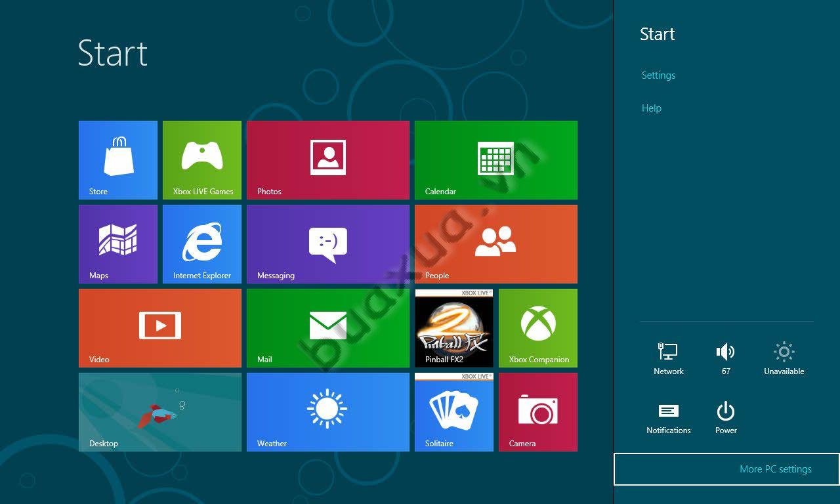
Task: Open the Help link in the Start pane
Action: [x=652, y=108]
